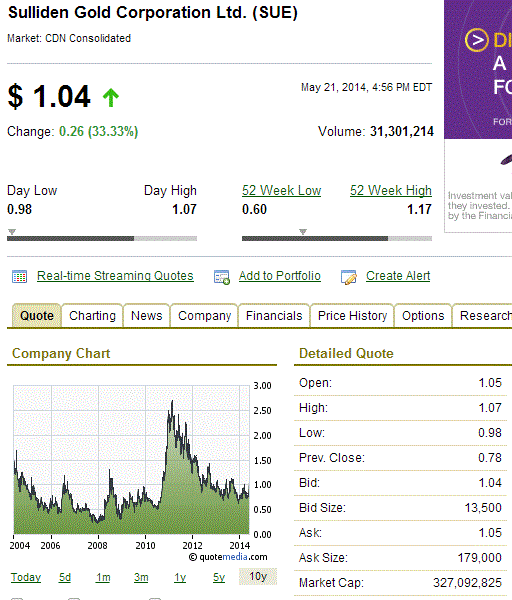Switch the chart to 5y range

click(x=219, y=577)
